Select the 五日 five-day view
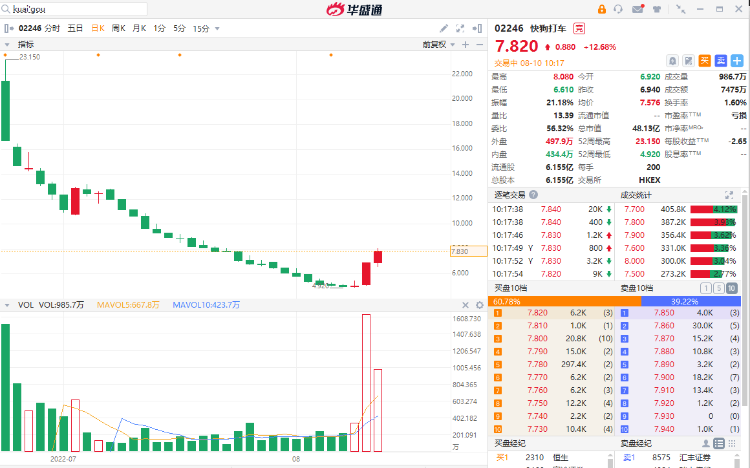 click(75, 28)
